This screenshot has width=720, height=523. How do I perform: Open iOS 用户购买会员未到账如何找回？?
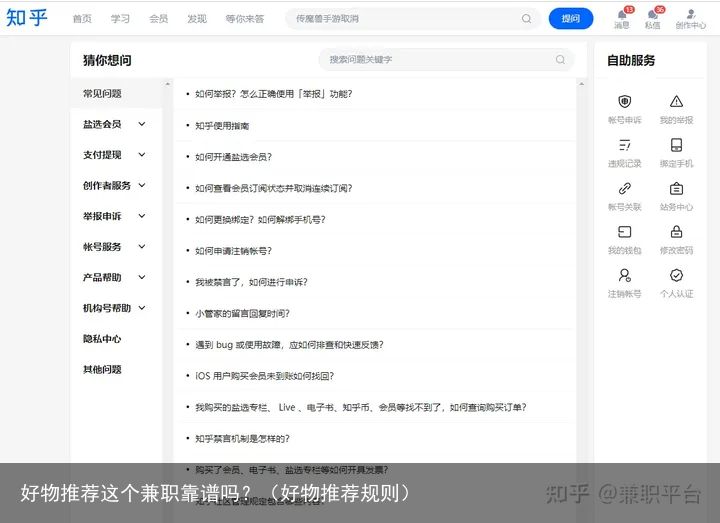tap(264, 376)
